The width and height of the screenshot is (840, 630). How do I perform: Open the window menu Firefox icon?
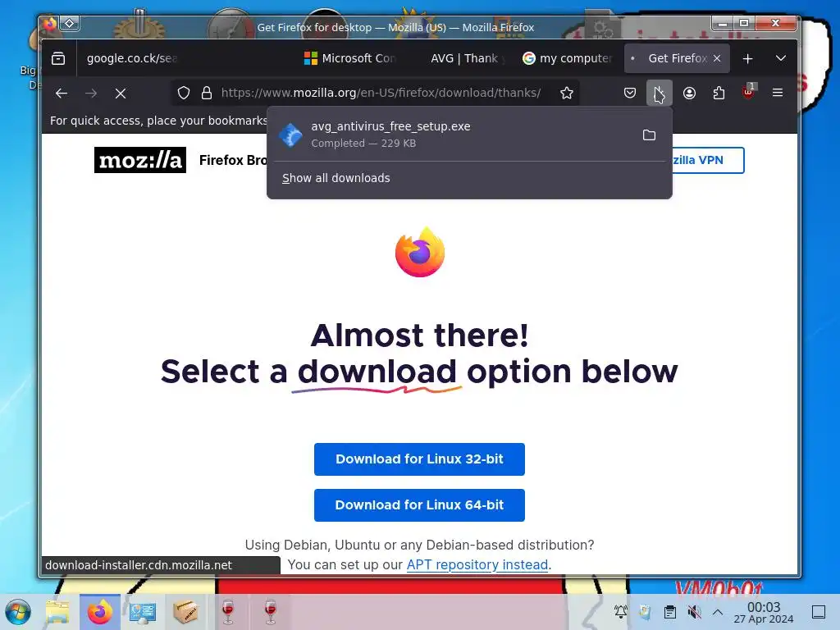(50, 24)
